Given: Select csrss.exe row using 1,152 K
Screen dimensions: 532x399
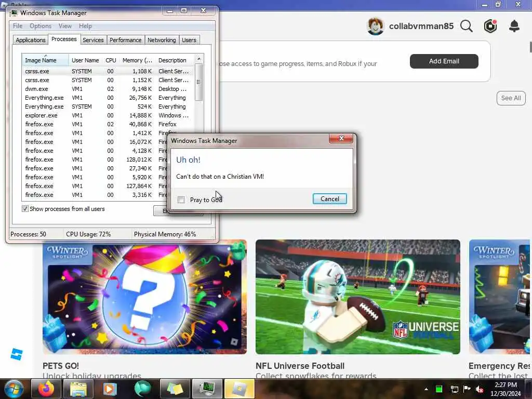Looking at the screenshot, I should (x=108, y=80).
